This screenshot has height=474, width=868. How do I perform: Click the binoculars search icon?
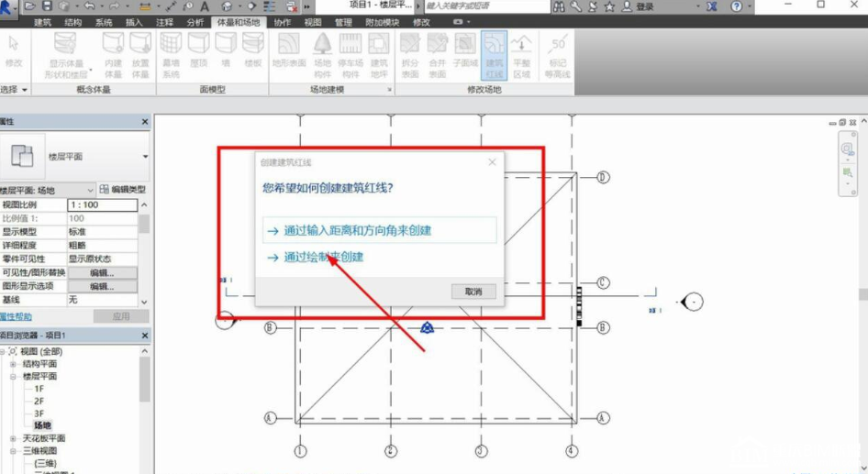pos(559,6)
